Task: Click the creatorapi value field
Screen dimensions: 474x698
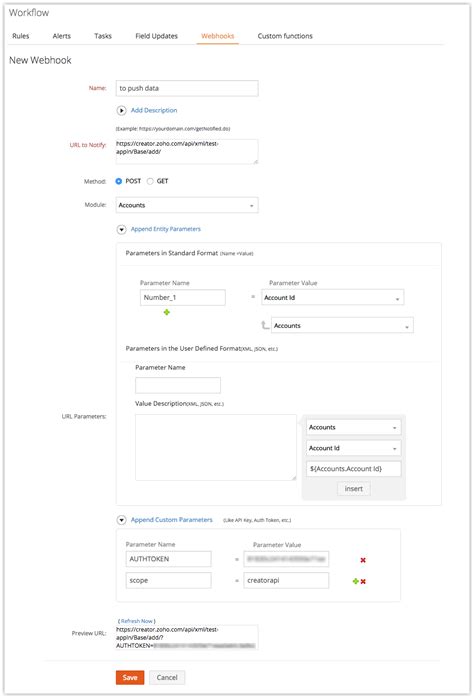Action: coord(286,580)
